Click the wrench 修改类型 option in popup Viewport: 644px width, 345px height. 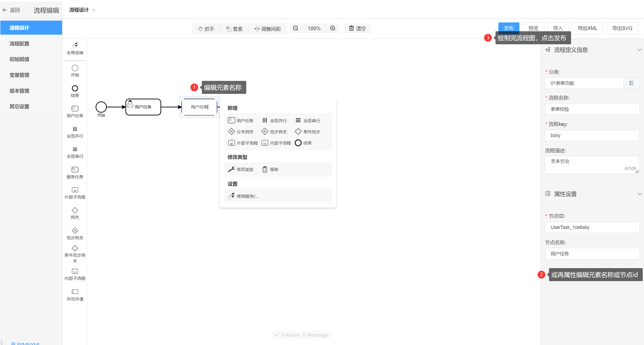pos(241,169)
